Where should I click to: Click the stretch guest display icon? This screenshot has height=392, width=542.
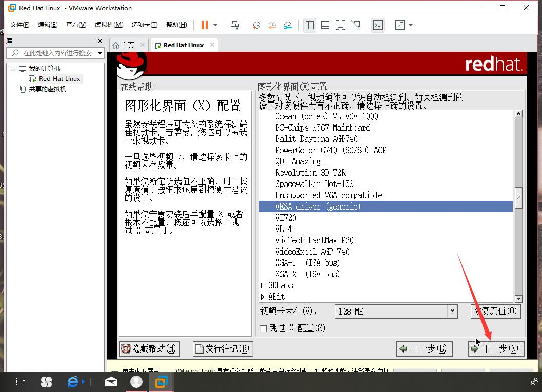(399, 25)
